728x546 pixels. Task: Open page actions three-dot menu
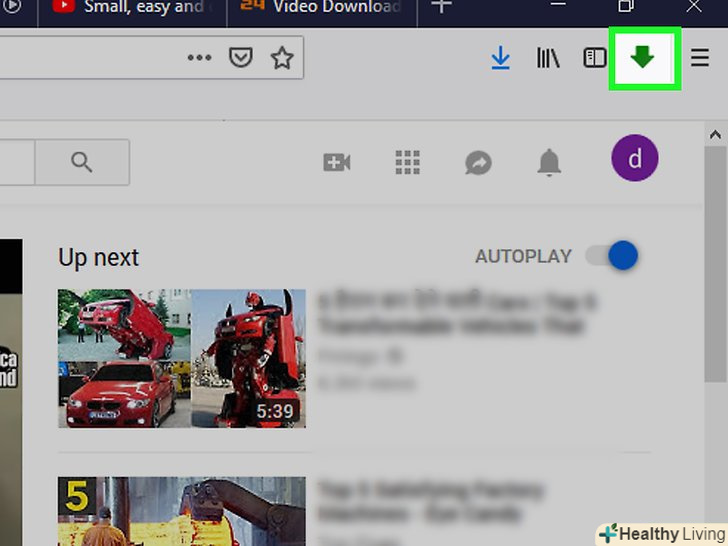point(200,59)
